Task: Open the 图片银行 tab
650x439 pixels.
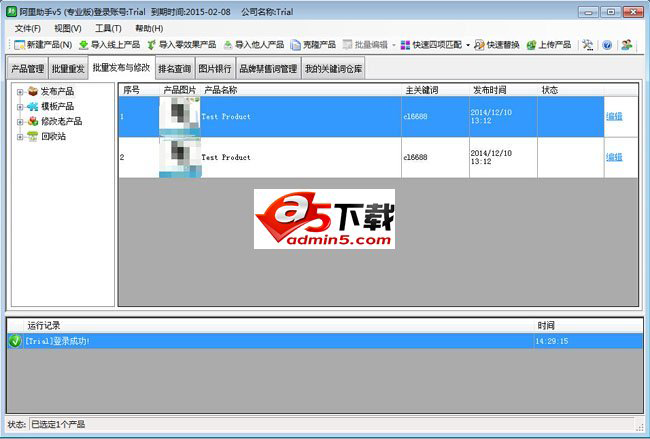Action: (215, 68)
